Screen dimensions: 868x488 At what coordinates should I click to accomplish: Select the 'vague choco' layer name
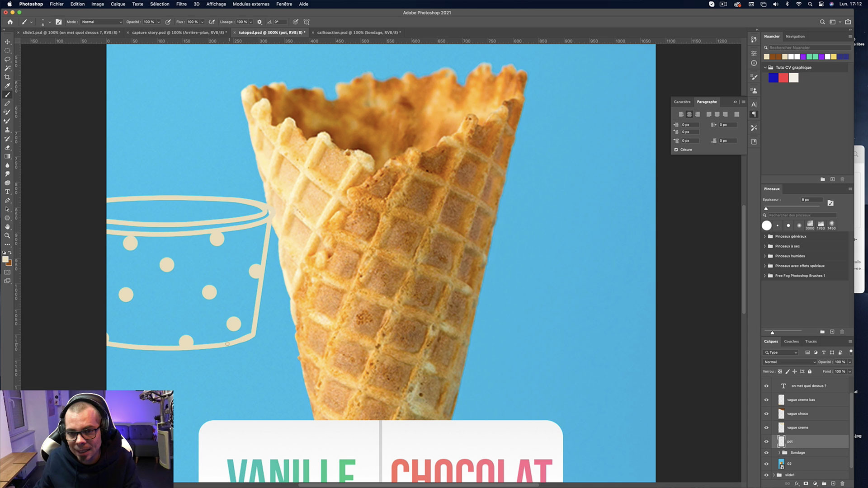pos(797,414)
